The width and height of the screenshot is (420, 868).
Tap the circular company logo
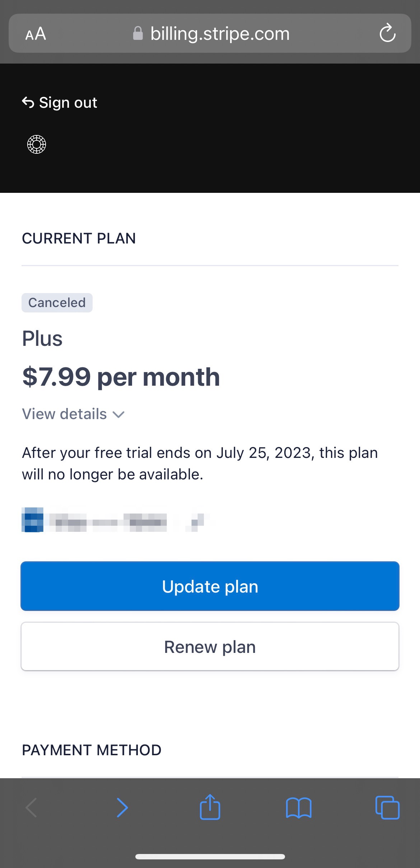[x=37, y=144]
